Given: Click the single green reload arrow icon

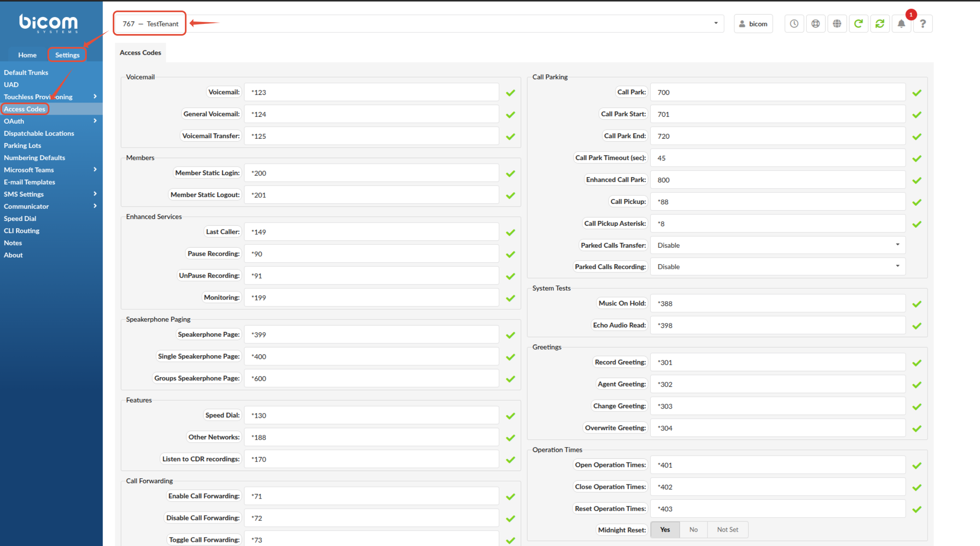Looking at the screenshot, I should coord(858,24).
